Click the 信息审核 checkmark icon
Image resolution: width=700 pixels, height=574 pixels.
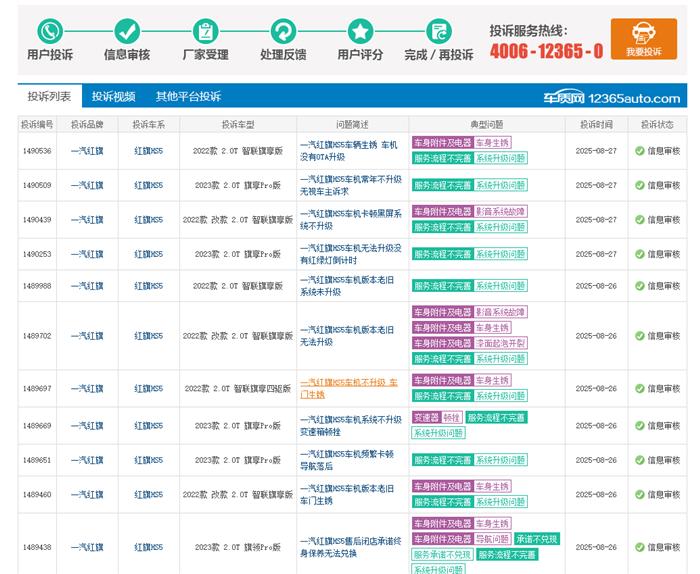[127, 31]
